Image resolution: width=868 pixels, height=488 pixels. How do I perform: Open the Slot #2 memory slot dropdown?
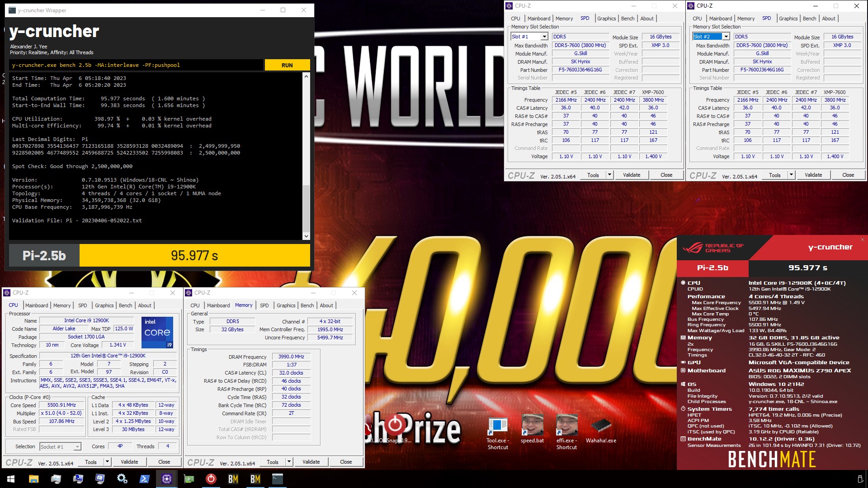pyautogui.click(x=726, y=37)
